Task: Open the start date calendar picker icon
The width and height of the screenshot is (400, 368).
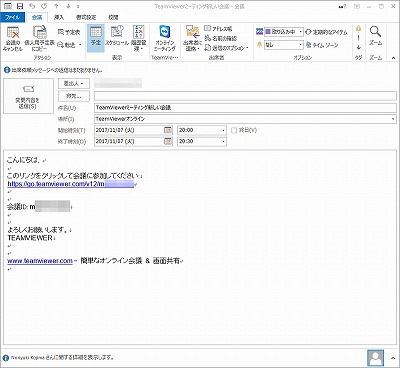Action: click(x=169, y=130)
